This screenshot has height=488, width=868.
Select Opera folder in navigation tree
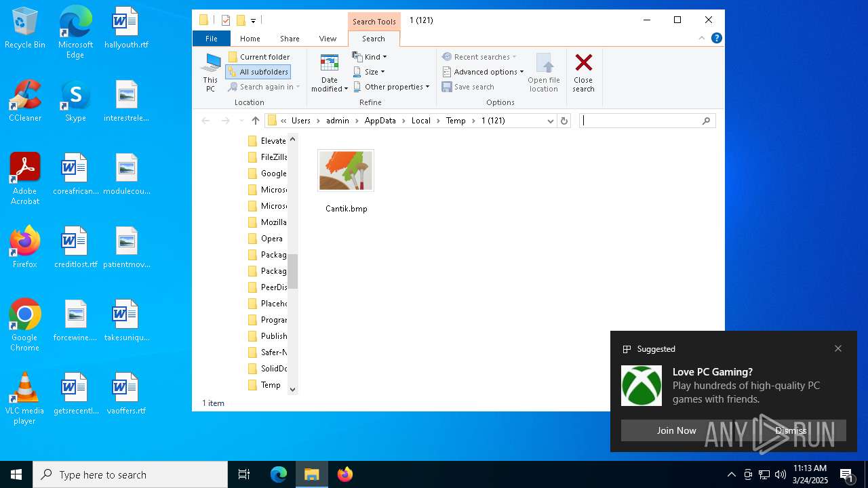[x=266, y=239]
